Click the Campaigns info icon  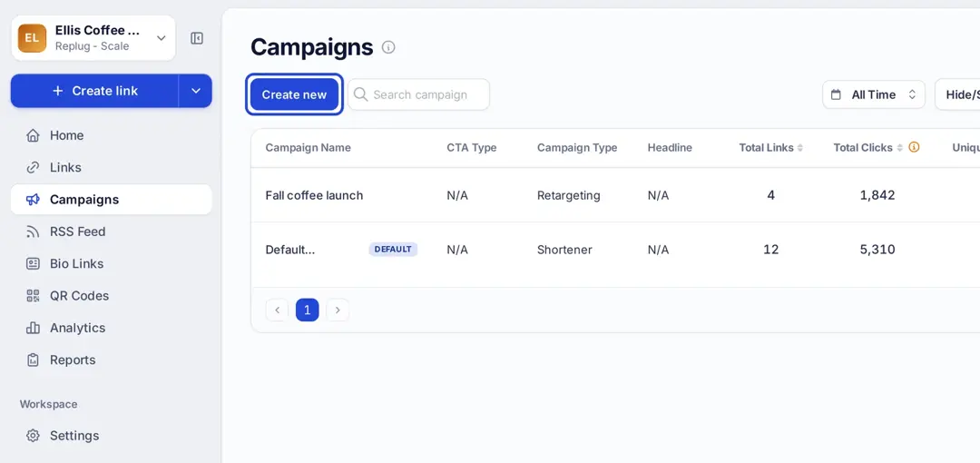(x=388, y=47)
